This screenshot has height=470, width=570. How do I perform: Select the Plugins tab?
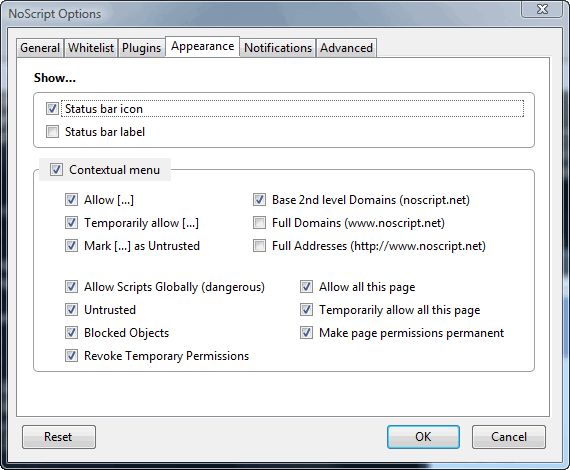pyautogui.click(x=141, y=48)
